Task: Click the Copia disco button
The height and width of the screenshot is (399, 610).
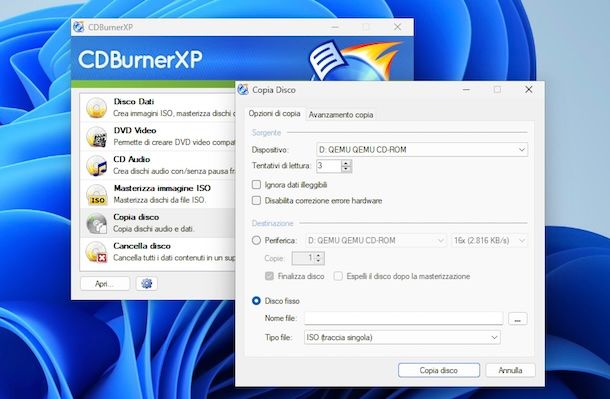Action: tap(439, 370)
